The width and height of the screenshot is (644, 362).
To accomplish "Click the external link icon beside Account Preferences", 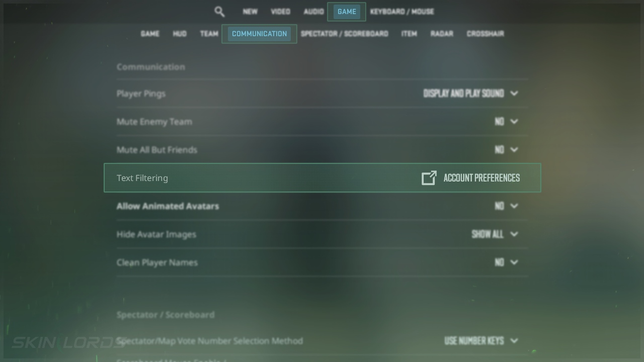I will 429,178.
